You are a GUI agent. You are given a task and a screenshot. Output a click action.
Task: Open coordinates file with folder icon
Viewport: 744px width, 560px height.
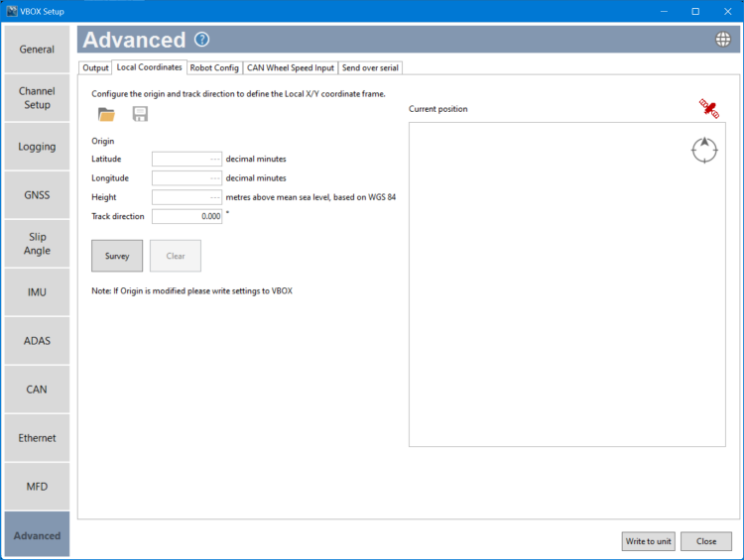pyautogui.click(x=106, y=114)
